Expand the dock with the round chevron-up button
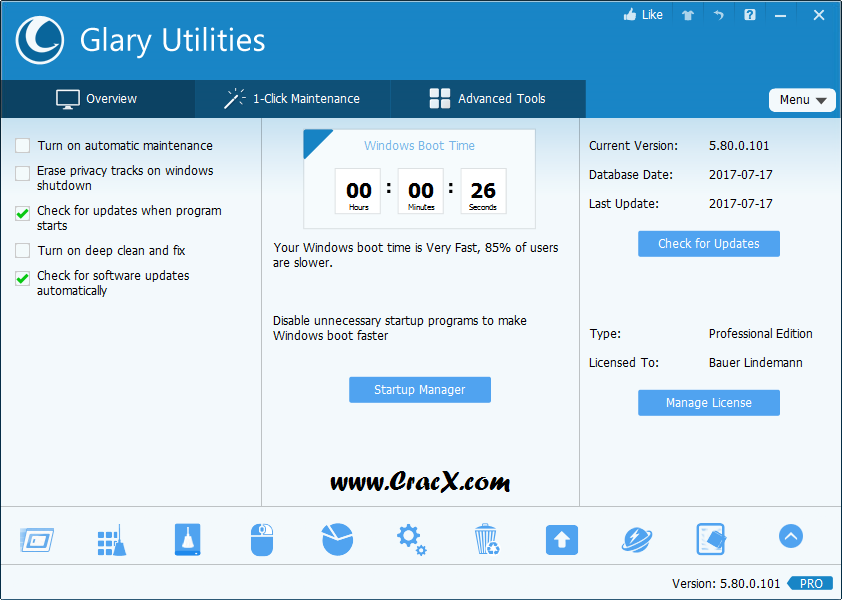Image resolution: width=842 pixels, height=600 pixels. [791, 536]
